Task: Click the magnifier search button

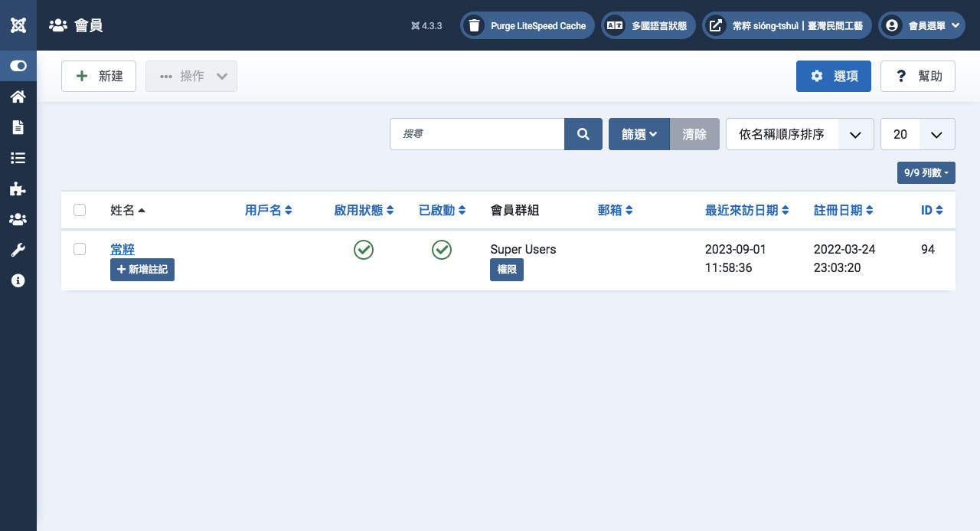Action: (583, 134)
